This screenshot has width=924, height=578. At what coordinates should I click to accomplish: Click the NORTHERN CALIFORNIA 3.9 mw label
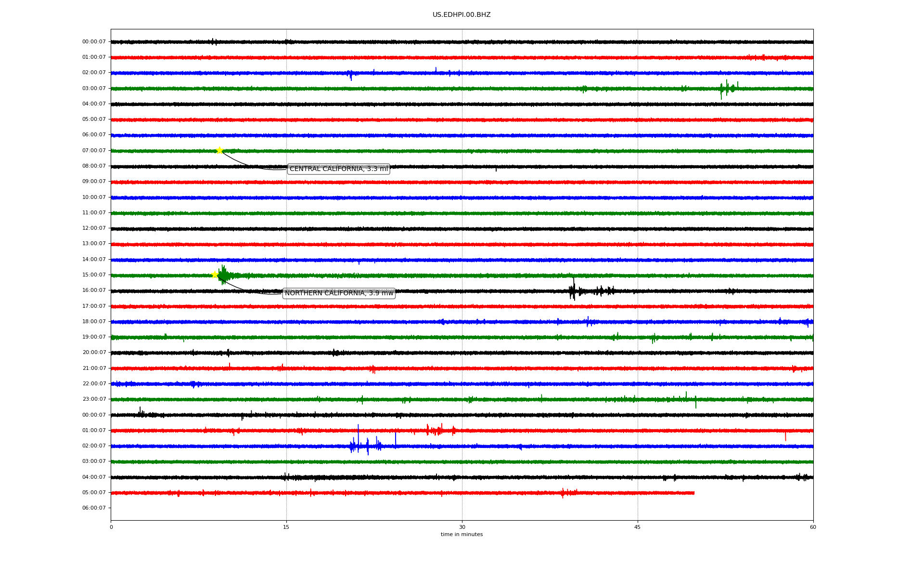click(339, 293)
